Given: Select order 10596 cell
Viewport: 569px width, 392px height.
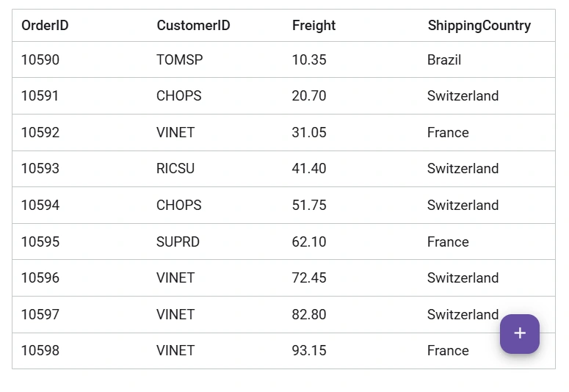Looking at the screenshot, I should coord(40,278).
